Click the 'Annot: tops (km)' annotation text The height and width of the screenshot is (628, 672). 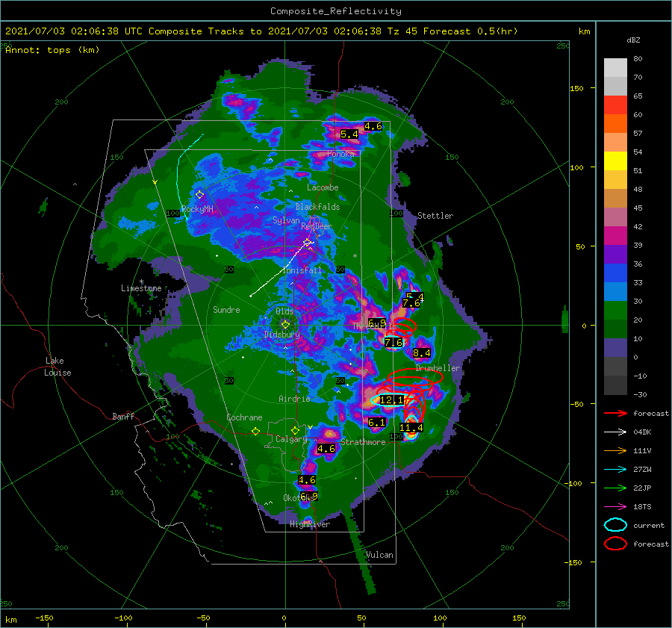tap(52, 50)
